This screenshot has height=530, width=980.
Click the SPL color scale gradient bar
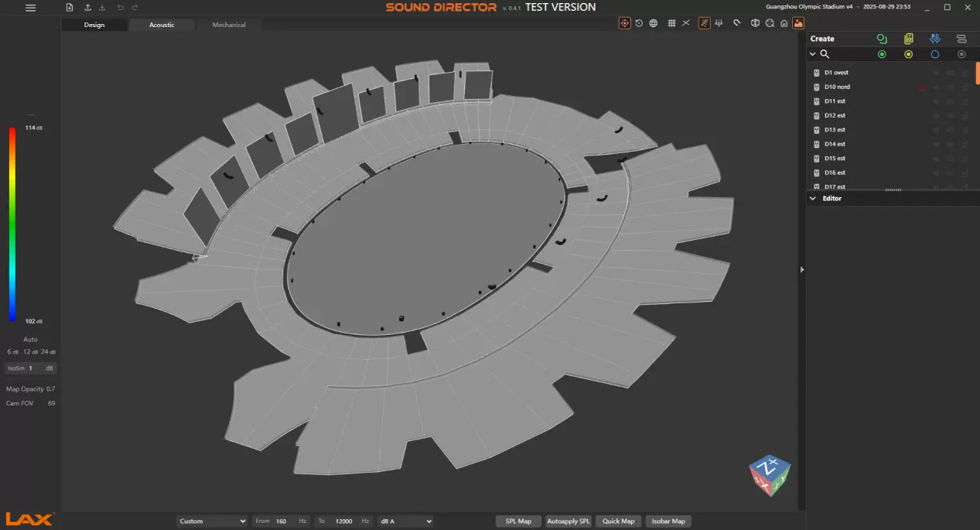coord(12,224)
